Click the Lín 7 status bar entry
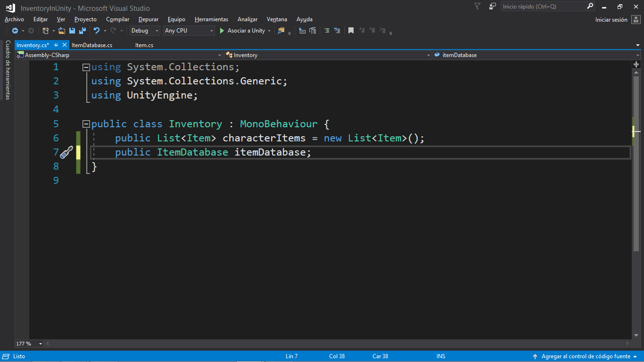 (291, 356)
